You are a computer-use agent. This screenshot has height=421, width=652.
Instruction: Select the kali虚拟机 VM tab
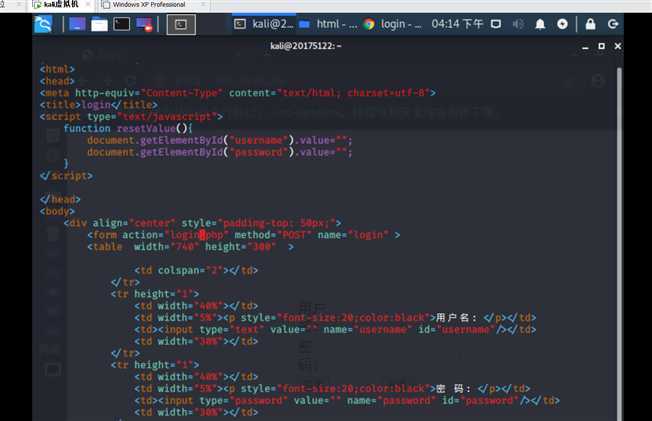tap(60, 5)
